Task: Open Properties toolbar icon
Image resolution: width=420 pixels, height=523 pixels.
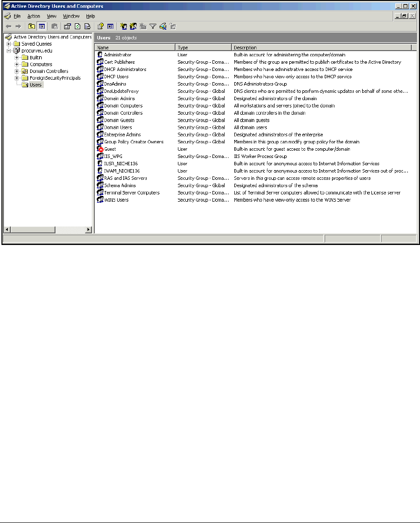Action: pos(68,26)
